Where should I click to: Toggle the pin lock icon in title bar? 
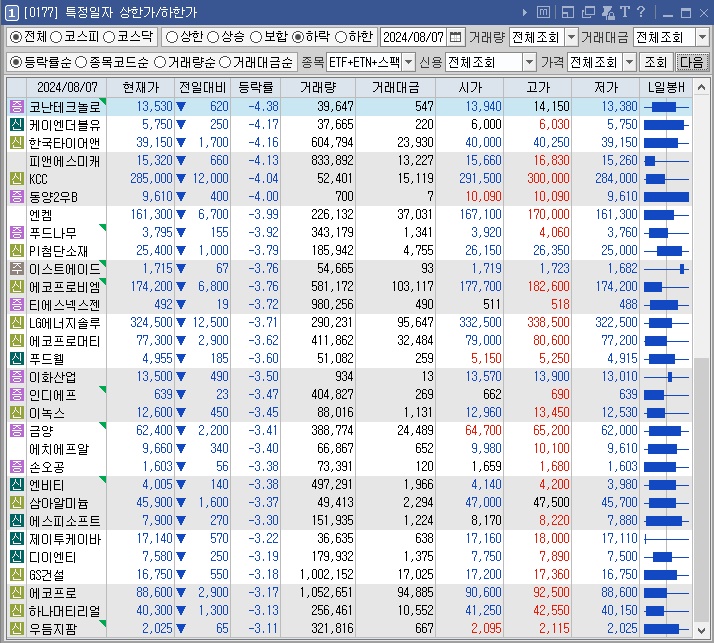point(608,12)
